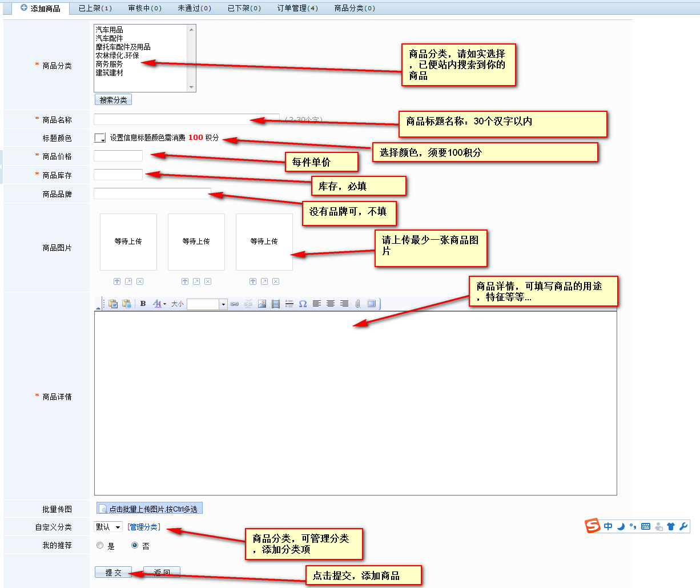This screenshot has width=700, height=588.
Task: Toggle bold formatting in the editor toolbar
Action: coord(143,304)
